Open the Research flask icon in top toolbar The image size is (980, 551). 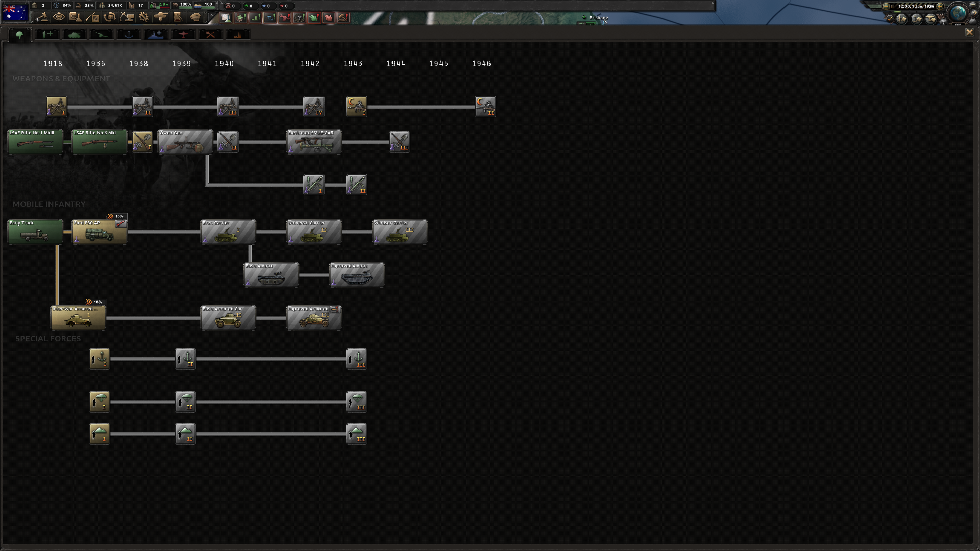click(76, 17)
